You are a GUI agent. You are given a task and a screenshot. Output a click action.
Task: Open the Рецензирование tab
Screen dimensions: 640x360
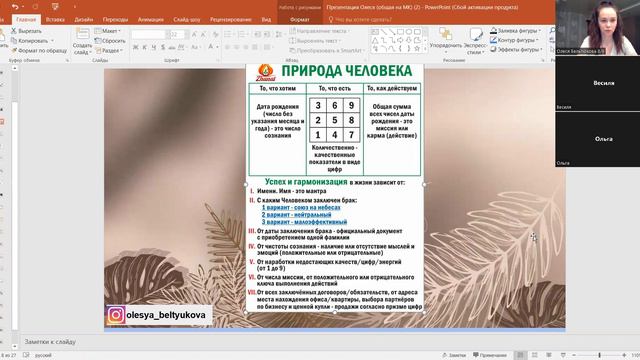tap(231, 19)
